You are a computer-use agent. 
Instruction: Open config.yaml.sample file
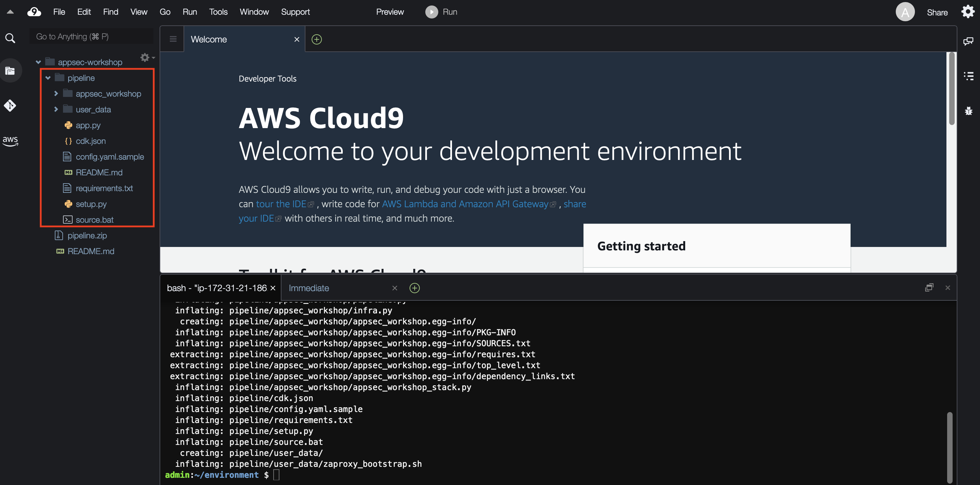110,157
